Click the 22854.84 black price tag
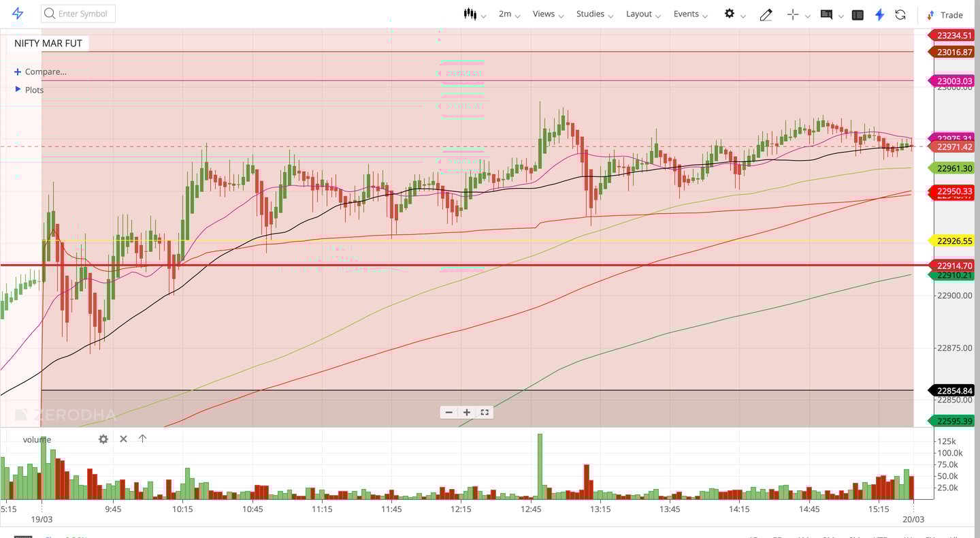980x538 pixels. click(952, 391)
